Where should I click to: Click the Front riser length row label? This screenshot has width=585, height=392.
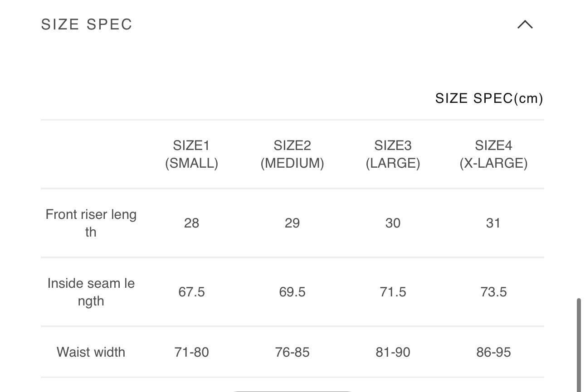(x=91, y=223)
